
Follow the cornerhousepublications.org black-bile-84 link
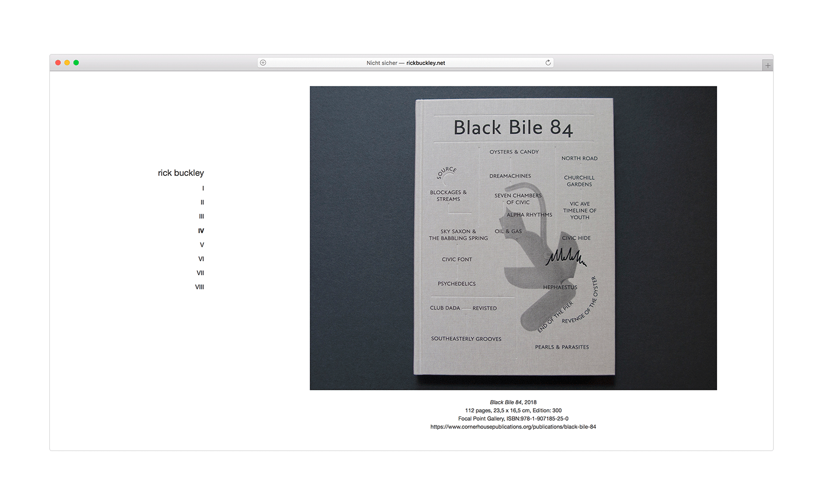(513, 427)
